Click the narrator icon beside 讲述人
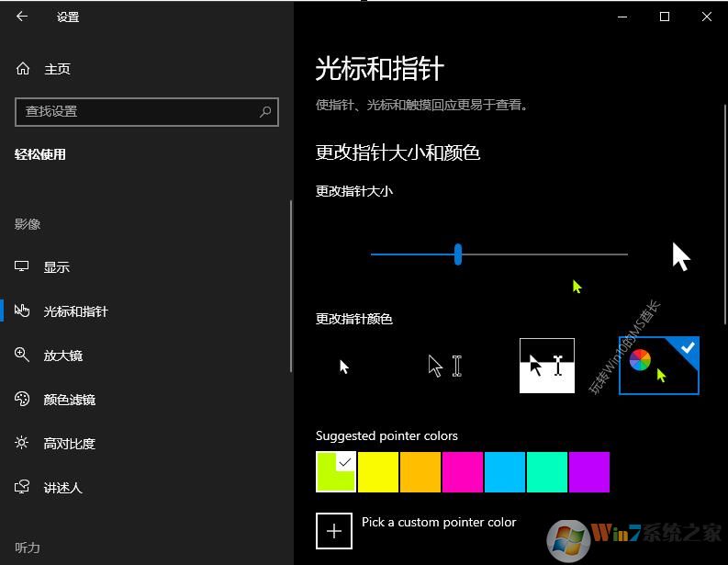The height and width of the screenshot is (565, 728). [22, 487]
